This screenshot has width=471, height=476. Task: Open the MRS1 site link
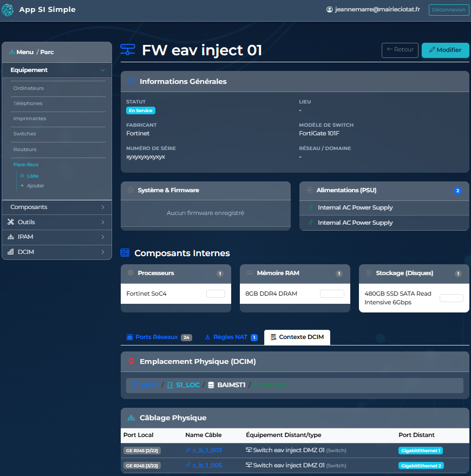(x=150, y=385)
